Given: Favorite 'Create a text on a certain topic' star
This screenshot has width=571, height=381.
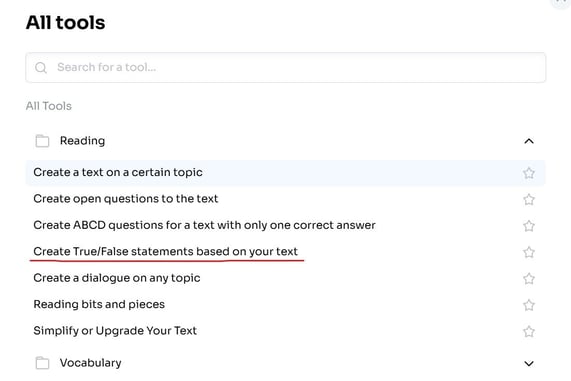Looking at the screenshot, I should [x=529, y=173].
